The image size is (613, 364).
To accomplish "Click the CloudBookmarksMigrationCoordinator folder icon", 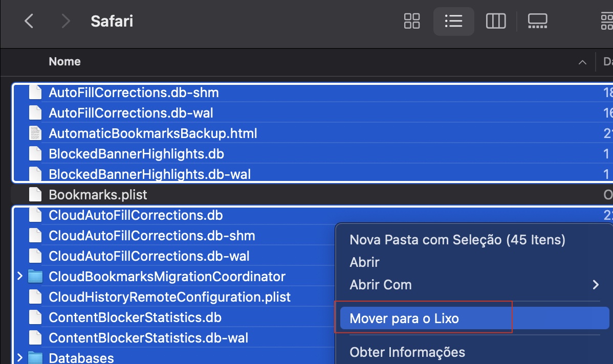I will 35,276.
